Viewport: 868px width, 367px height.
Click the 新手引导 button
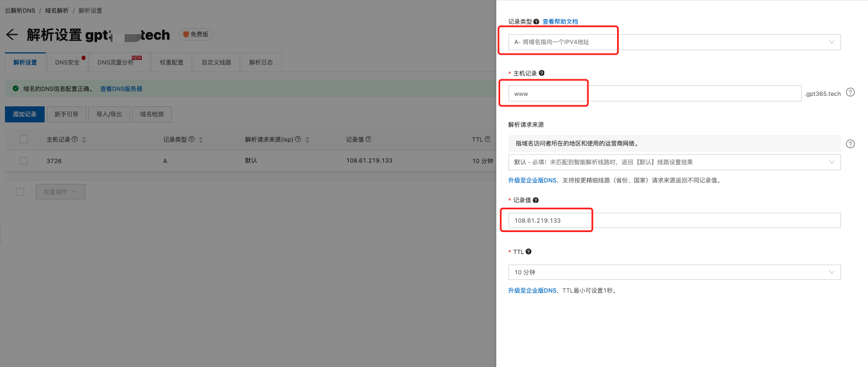(x=67, y=114)
